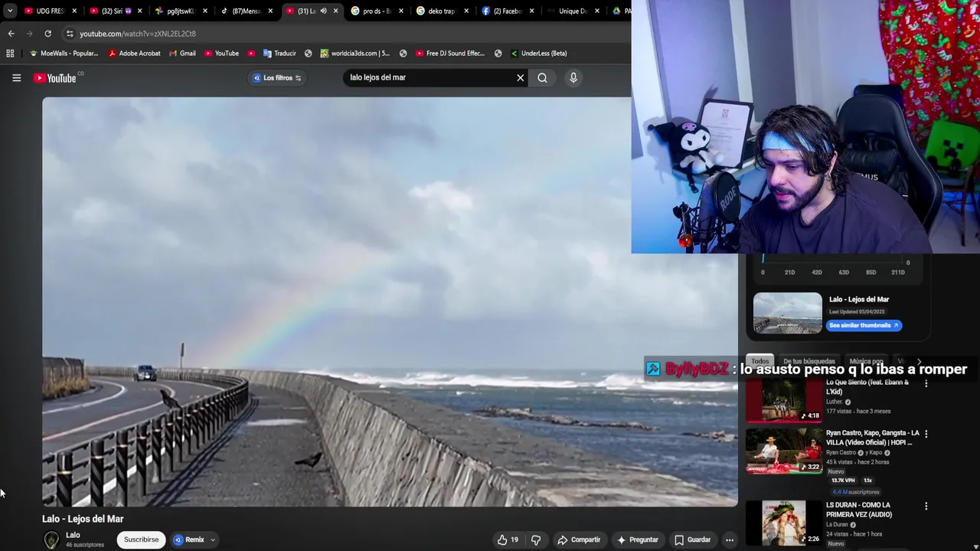Subscribe with the Suscribirse button
The image size is (980, 551).
[x=141, y=540]
